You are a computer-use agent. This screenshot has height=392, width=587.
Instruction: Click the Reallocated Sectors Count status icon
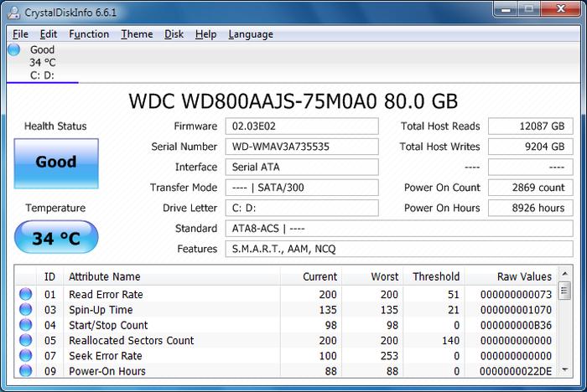(25, 341)
